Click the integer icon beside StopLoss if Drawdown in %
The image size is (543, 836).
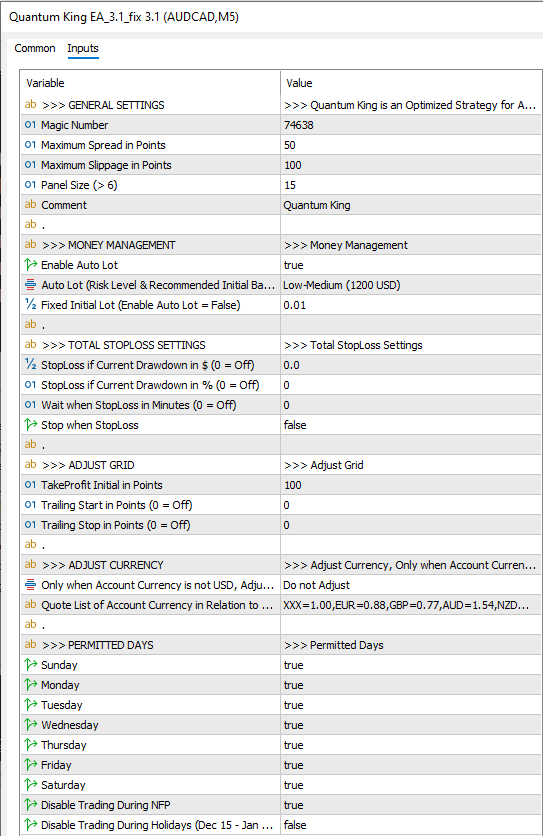click(30, 385)
